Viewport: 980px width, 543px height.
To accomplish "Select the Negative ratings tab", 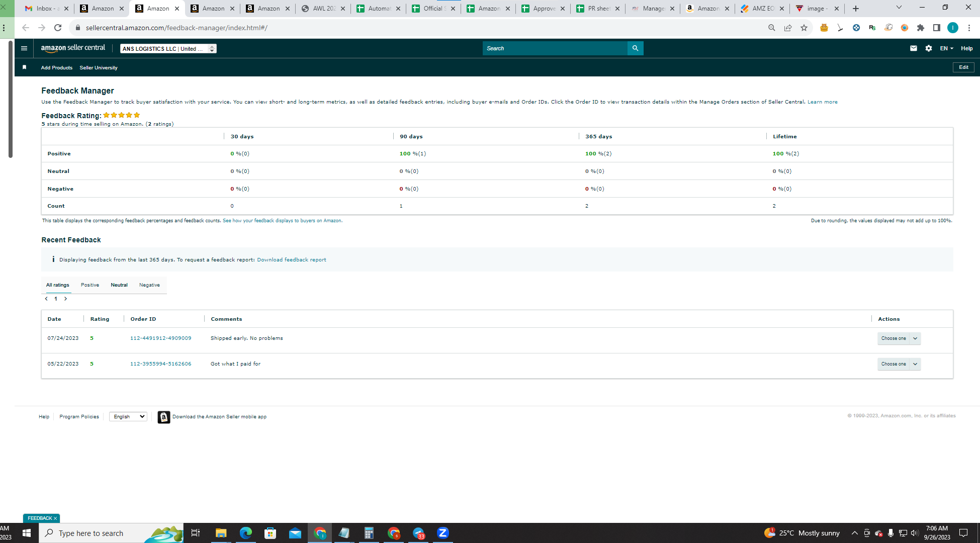I will click(x=149, y=285).
